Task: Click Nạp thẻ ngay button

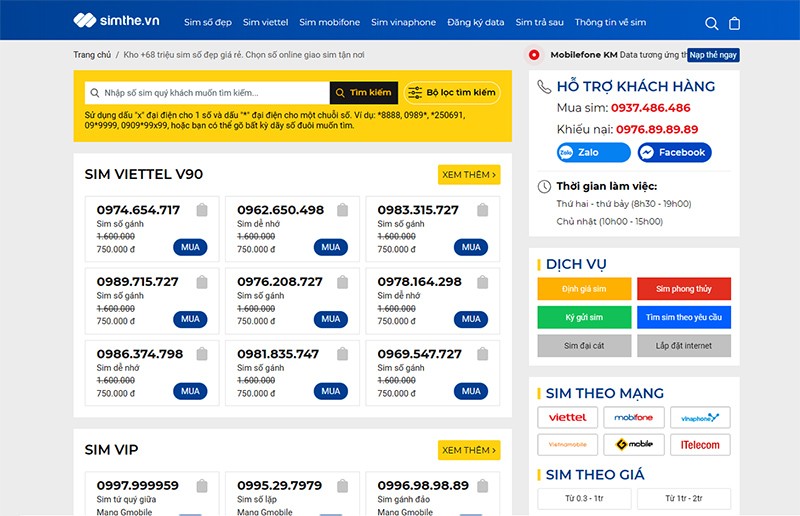Action: point(713,55)
